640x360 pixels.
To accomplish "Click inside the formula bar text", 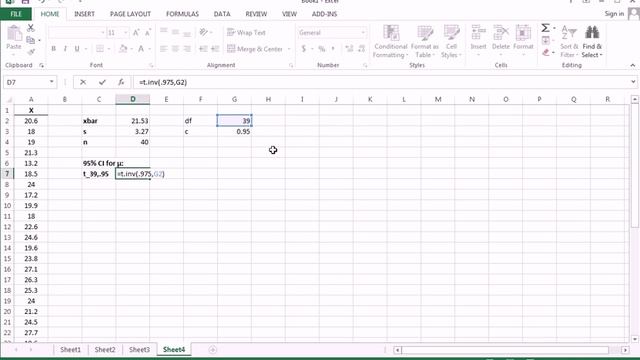I will click(x=163, y=82).
